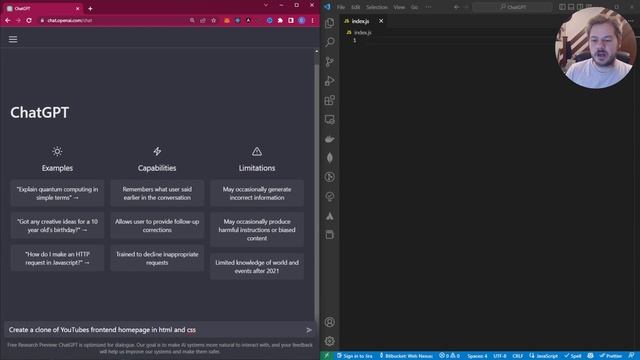Open the Go menu in VS Code
The image size is (640, 360).
point(414,7)
